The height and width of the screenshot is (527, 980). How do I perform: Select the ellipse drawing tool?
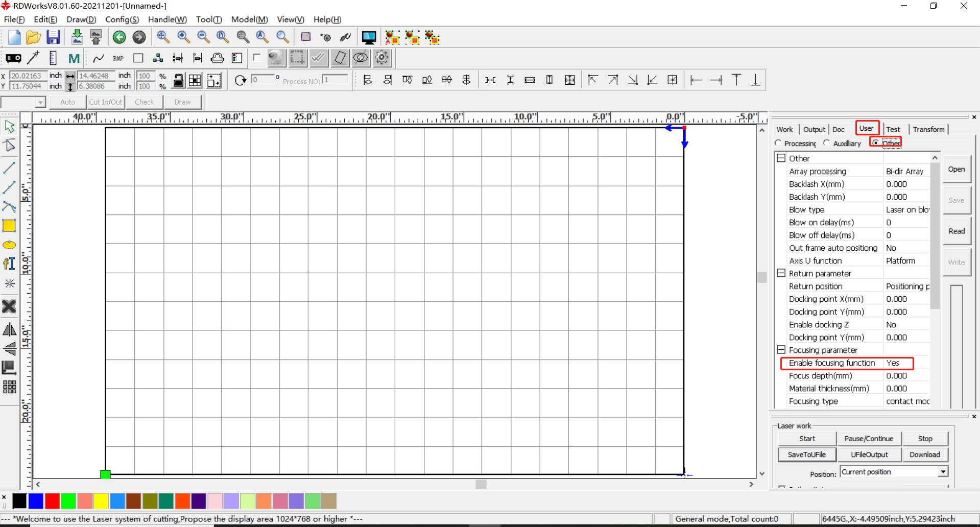tap(9, 245)
